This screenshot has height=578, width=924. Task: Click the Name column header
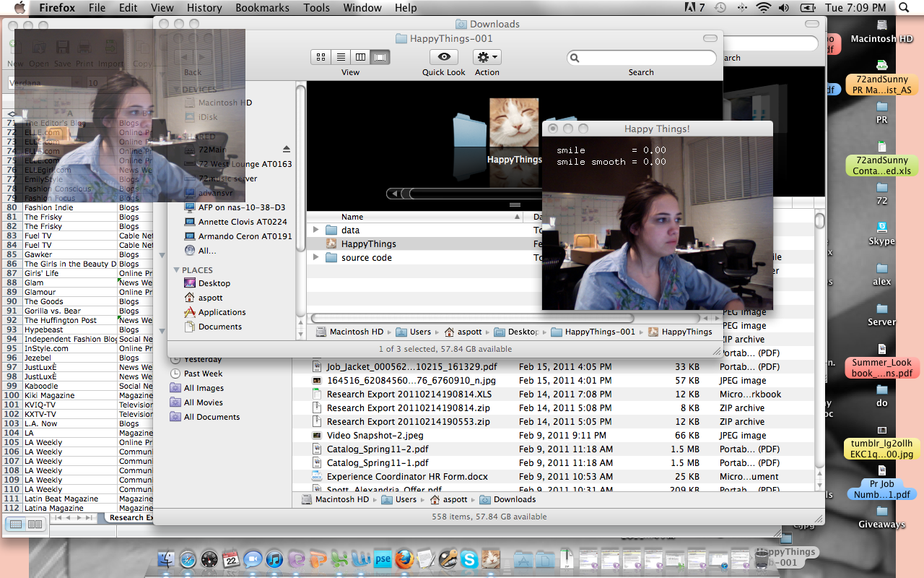coord(352,217)
